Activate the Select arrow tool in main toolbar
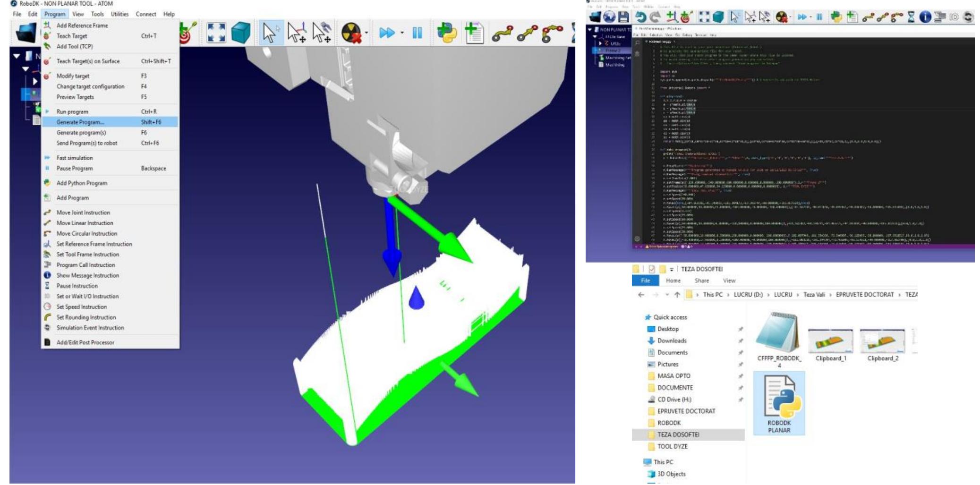 270,33
